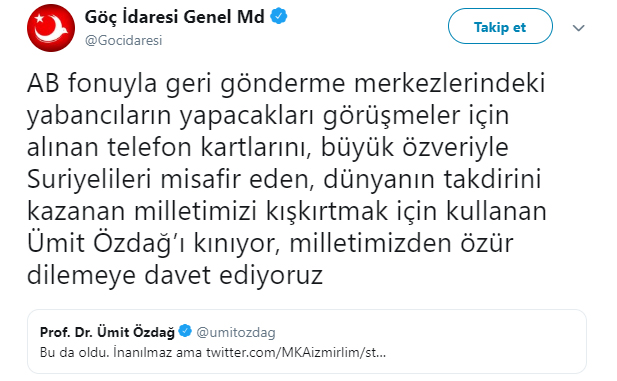The height and width of the screenshot is (381, 617).
Task: Follow the account with Takip et
Action: tap(500, 26)
